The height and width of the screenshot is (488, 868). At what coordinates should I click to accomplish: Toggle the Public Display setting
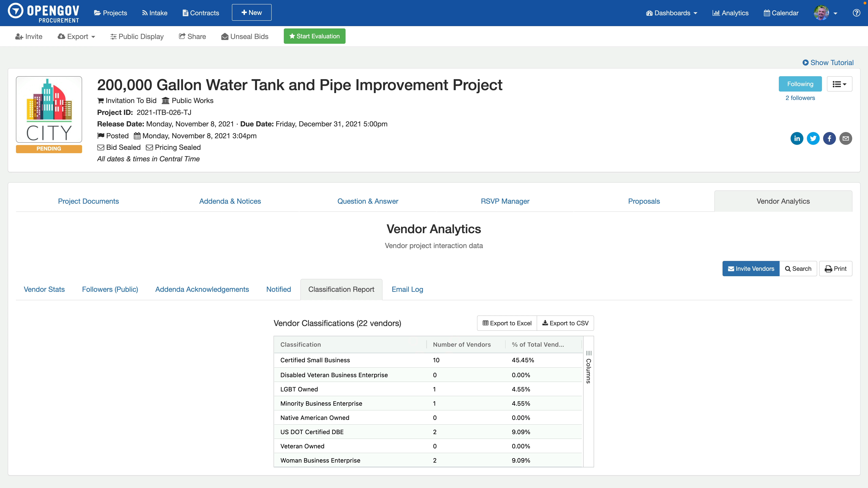(137, 36)
